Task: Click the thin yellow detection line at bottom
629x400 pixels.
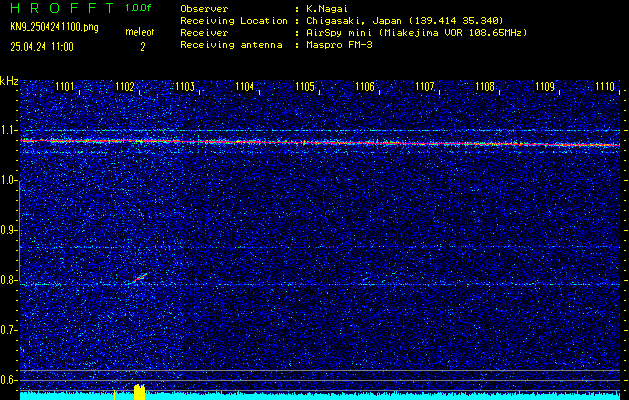Action: point(114,395)
